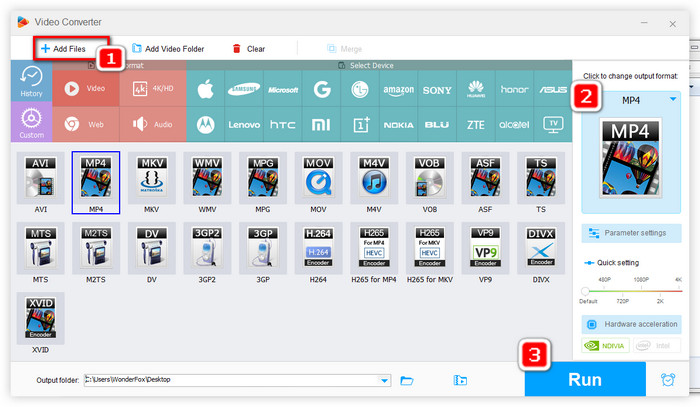Start conversion with Run button

[x=585, y=379]
